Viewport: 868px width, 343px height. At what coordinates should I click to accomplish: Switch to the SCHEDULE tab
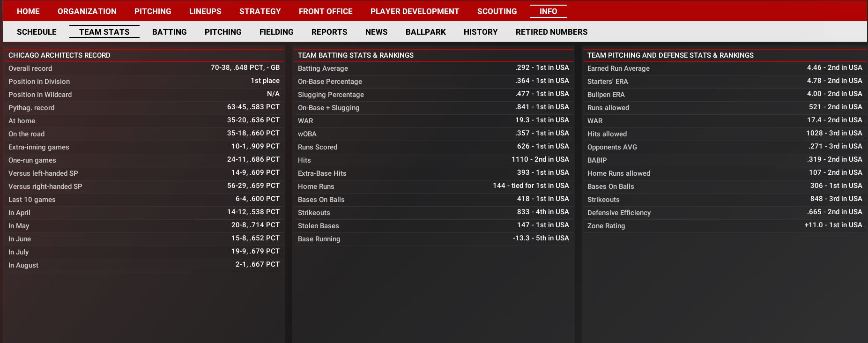[x=37, y=32]
